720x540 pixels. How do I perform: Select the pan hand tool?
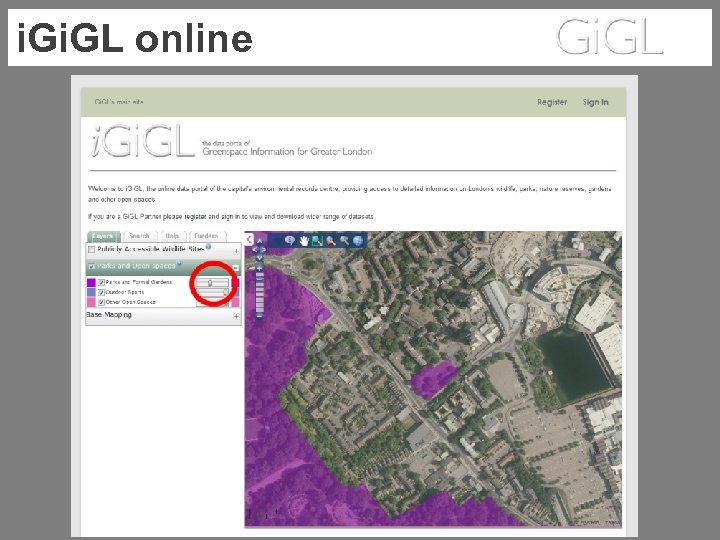(x=304, y=241)
